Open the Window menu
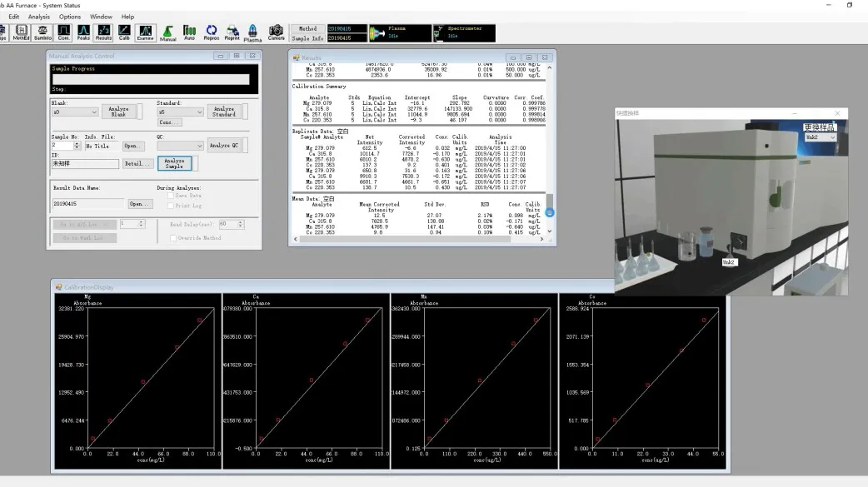 (x=101, y=17)
